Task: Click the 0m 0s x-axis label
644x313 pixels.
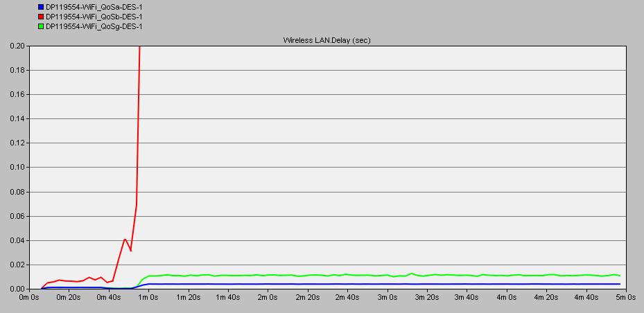Action: click(30, 297)
